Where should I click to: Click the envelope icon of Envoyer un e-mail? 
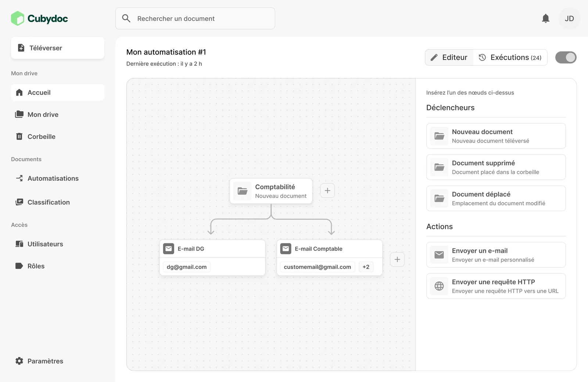[439, 255]
